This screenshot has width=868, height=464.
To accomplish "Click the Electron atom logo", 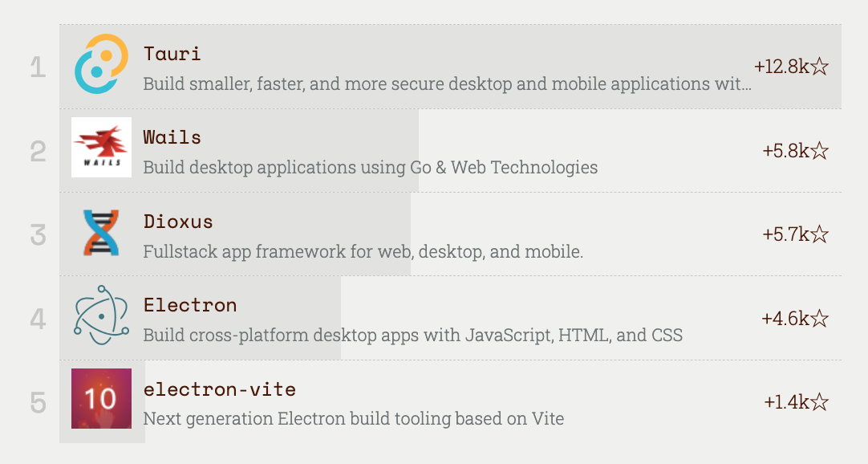I will coord(101,315).
